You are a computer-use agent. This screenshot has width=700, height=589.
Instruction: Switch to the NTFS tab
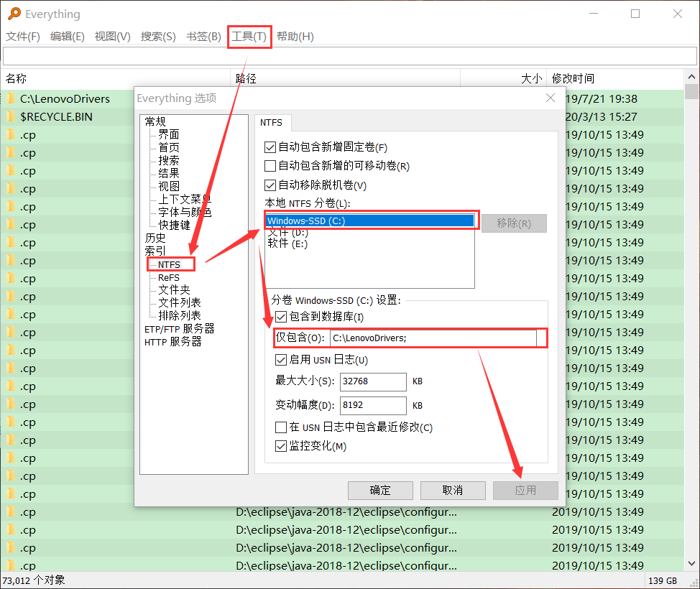point(272,122)
